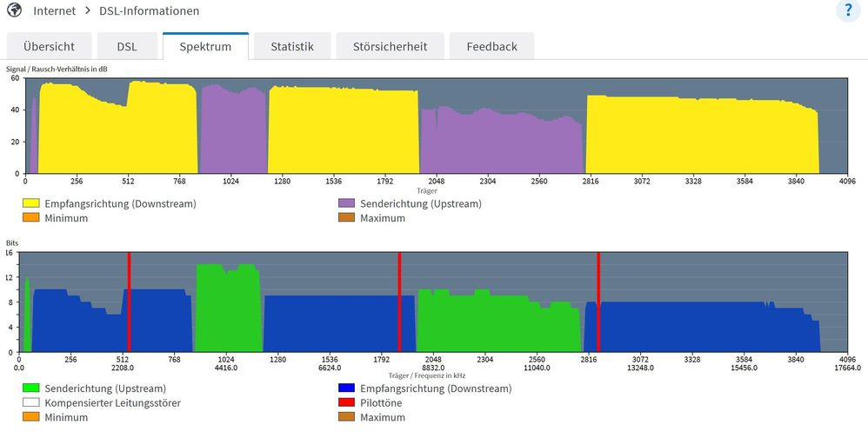Image resolution: width=868 pixels, height=438 pixels.
Task: Click orange Minimum swatch under SNR chart
Action: pyautogui.click(x=31, y=218)
